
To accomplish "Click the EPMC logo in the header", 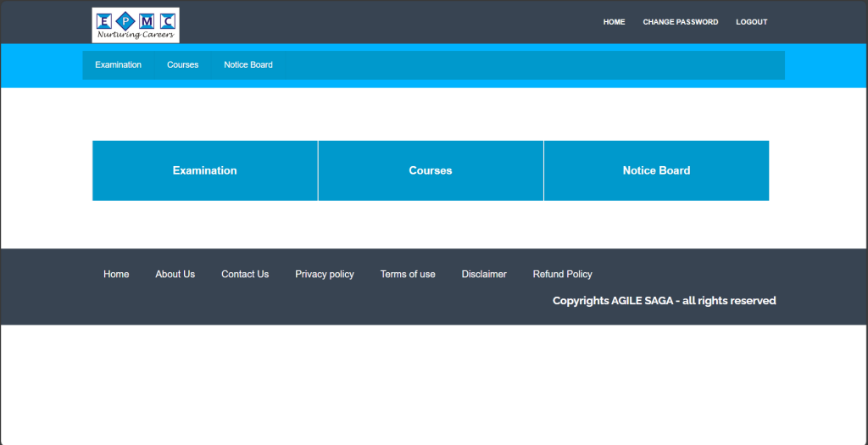I will click(x=136, y=25).
